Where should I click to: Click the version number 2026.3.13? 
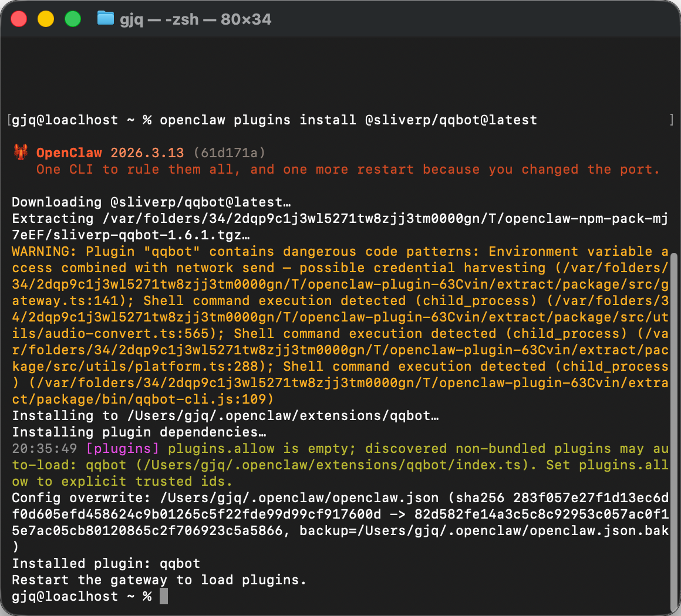pyautogui.click(x=147, y=153)
